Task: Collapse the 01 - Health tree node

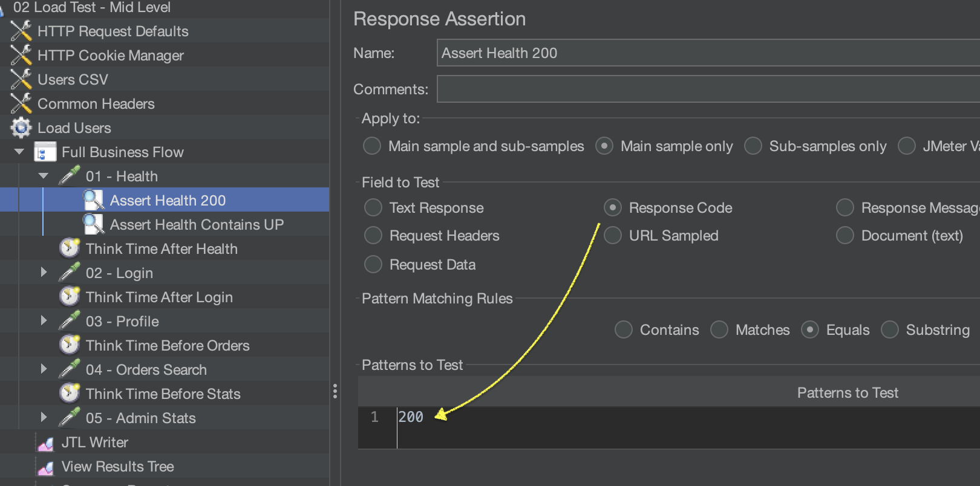Action: (44, 176)
